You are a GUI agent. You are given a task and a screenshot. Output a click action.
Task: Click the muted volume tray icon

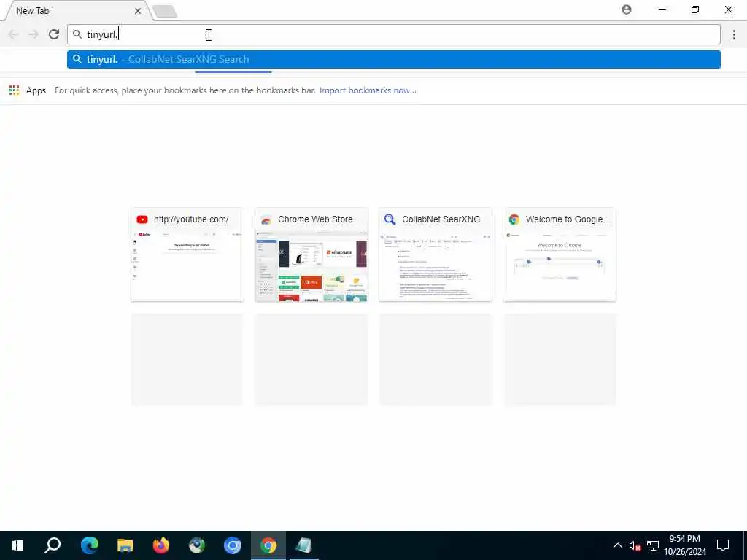pyautogui.click(x=635, y=545)
